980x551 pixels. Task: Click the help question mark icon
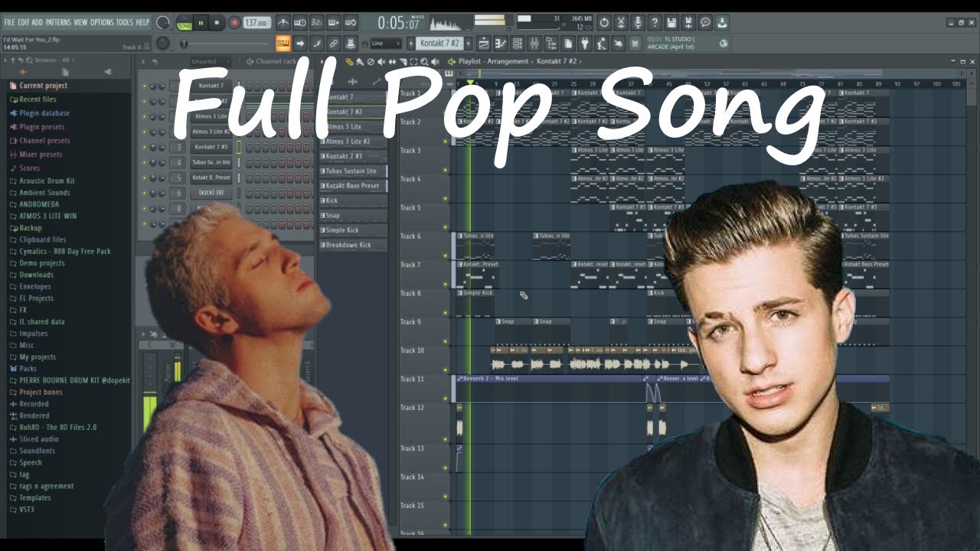655,23
